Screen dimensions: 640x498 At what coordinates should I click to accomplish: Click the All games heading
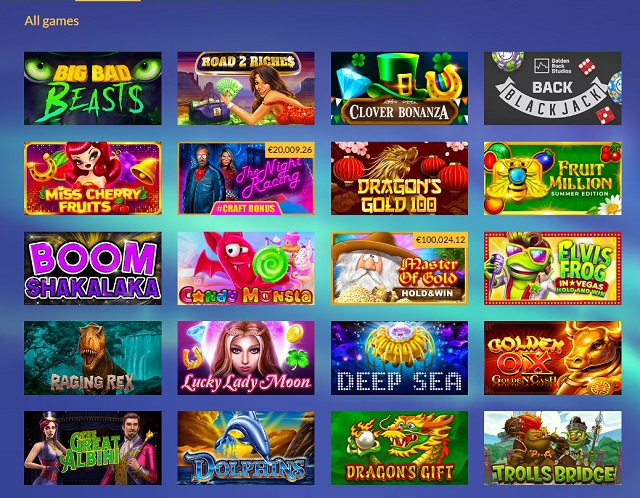[x=51, y=21]
